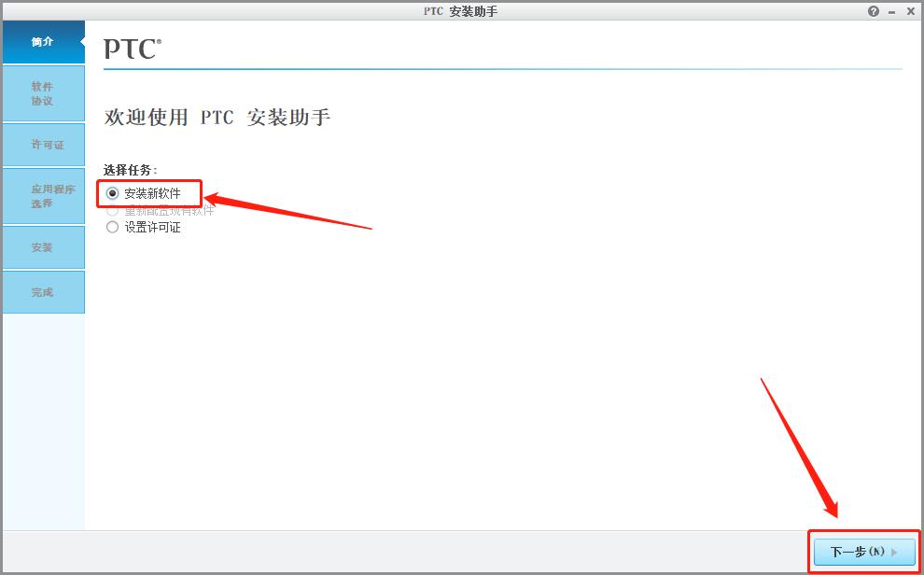Click the 下一步 (N) button
This screenshot has width=924, height=575.
pyautogui.click(x=864, y=552)
